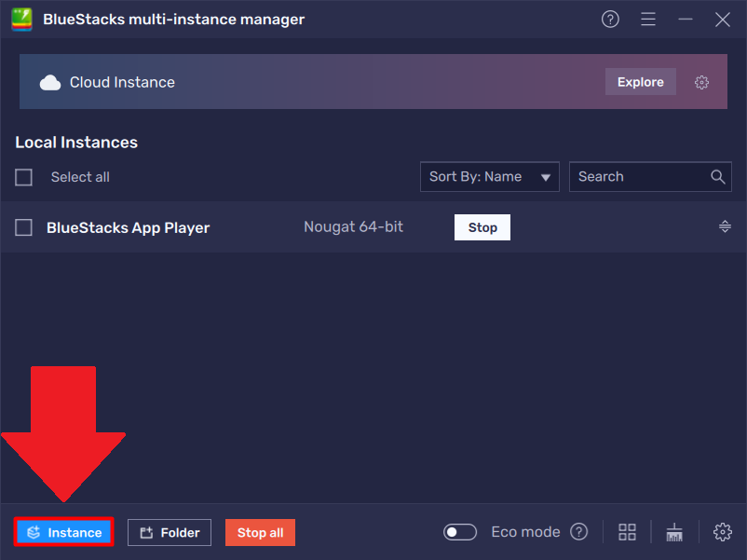Screen dimensions: 747x560
Task: Click the search magnifier icon
Action: [x=718, y=177]
